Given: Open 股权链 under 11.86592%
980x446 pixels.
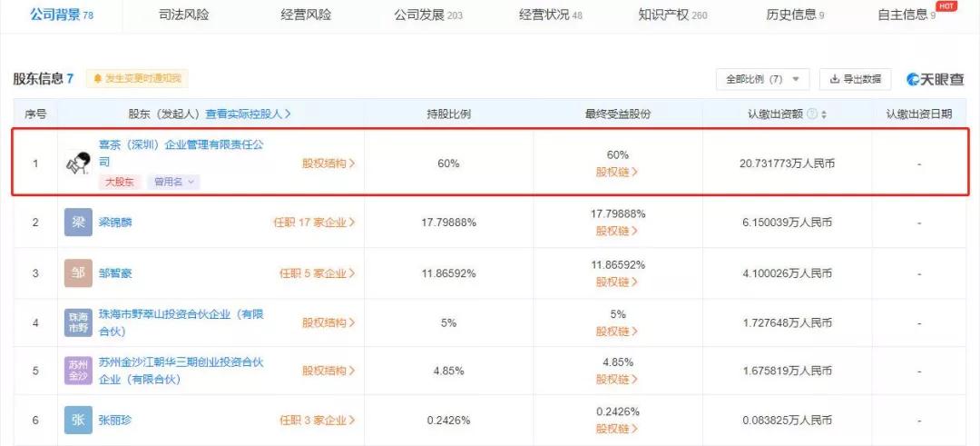Looking at the screenshot, I should click(x=617, y=282).
